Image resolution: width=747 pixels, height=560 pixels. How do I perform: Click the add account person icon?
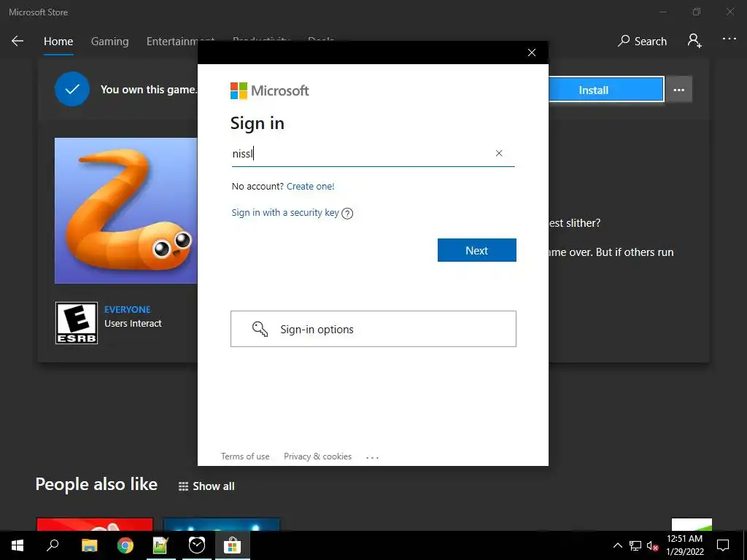coord(694,41)
